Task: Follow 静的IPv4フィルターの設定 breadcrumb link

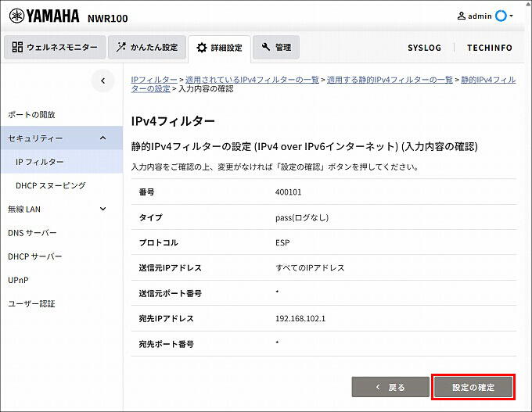Action: coord(488,80)
